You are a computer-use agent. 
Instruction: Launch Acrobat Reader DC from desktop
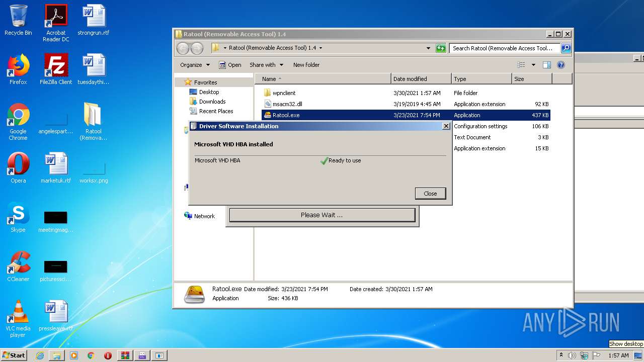click(56, 23)
